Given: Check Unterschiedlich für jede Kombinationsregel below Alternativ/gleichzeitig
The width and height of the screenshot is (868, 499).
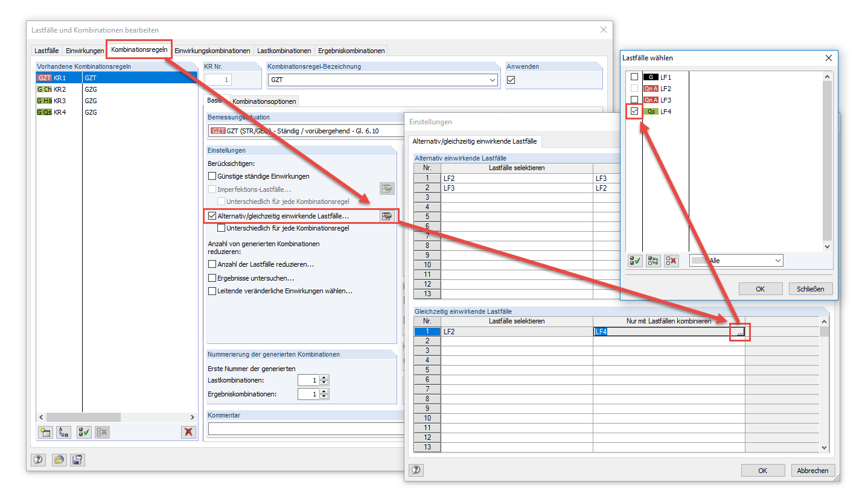Looking at the screenshot, I should [221, 228].
